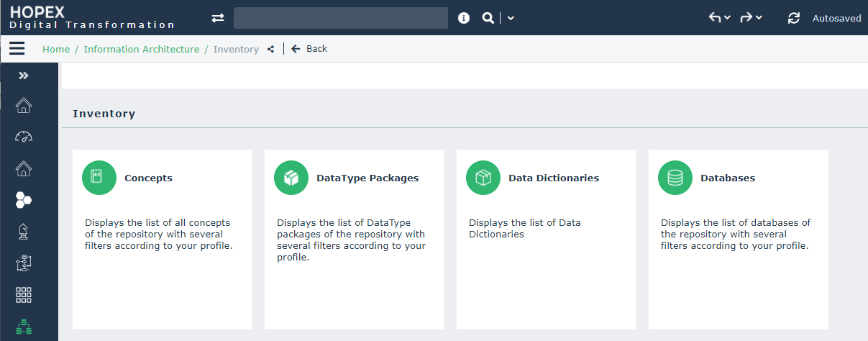Click the nine-square grid sidebar icon
The height and width of the screenshot is (341, 868).
(x=24, y=295)
